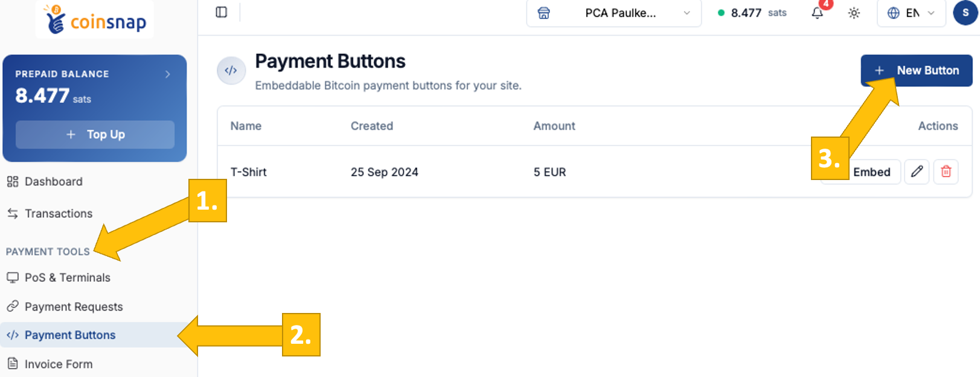Image resolution: width=980 pixels, height=377 pixels.
Task: Click the Coinsnap logo
Action: (x=95, y=19)
